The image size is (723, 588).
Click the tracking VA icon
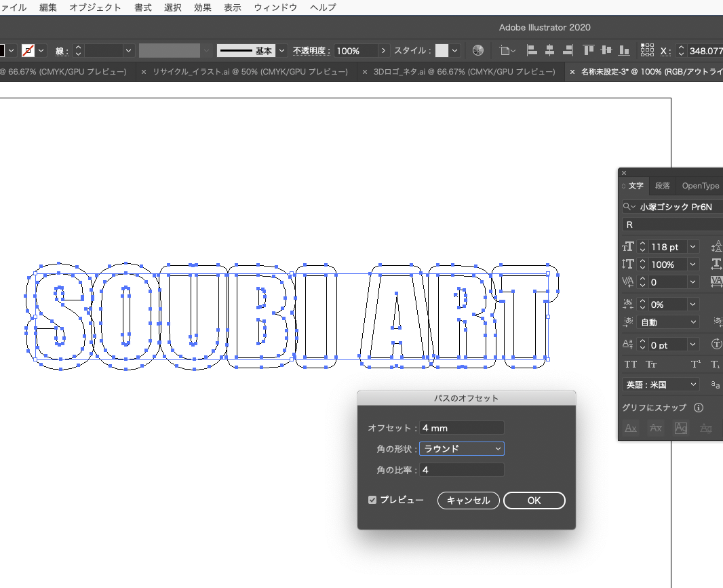tap(716, 281)
